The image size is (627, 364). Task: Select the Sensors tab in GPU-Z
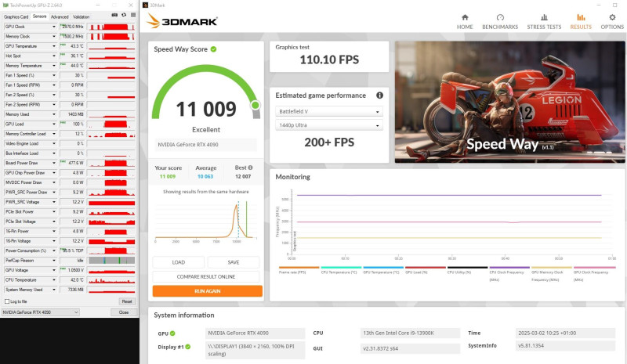(x=40, y=16)
